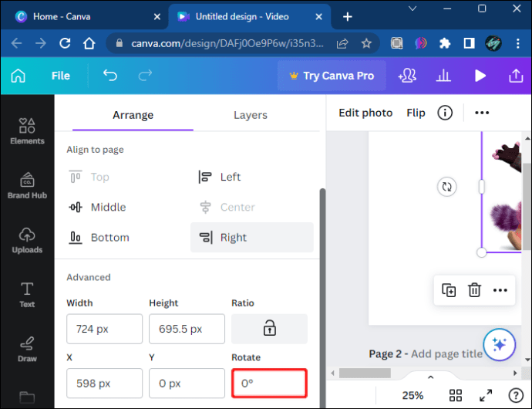Toggle the browser side panel
Screen dimensions: 532x409
click(469, 43)
